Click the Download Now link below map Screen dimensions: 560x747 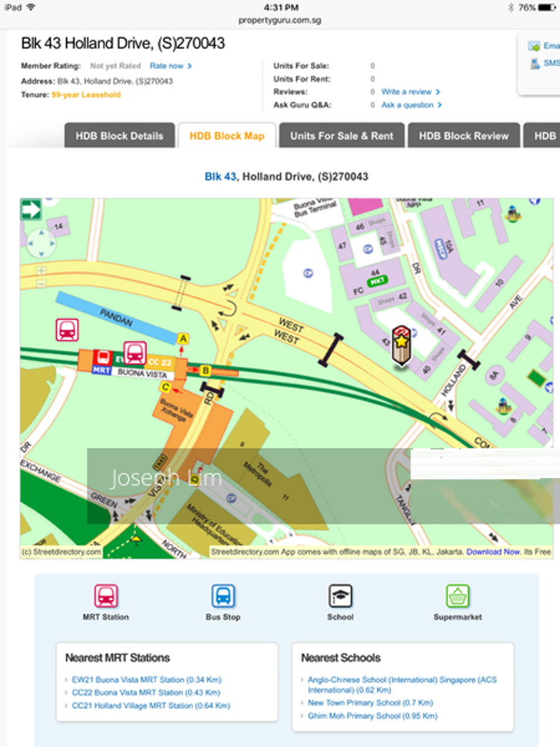(493, 552)
